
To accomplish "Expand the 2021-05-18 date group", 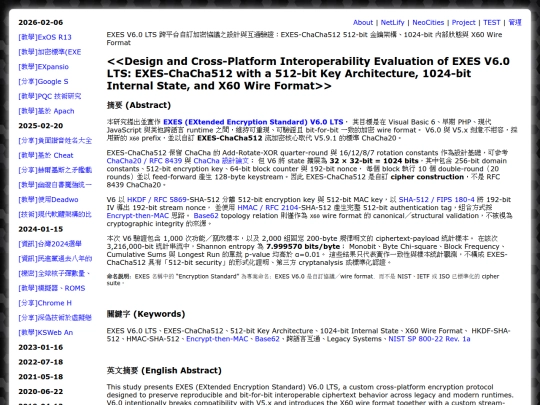I will (x=41, y=377).
